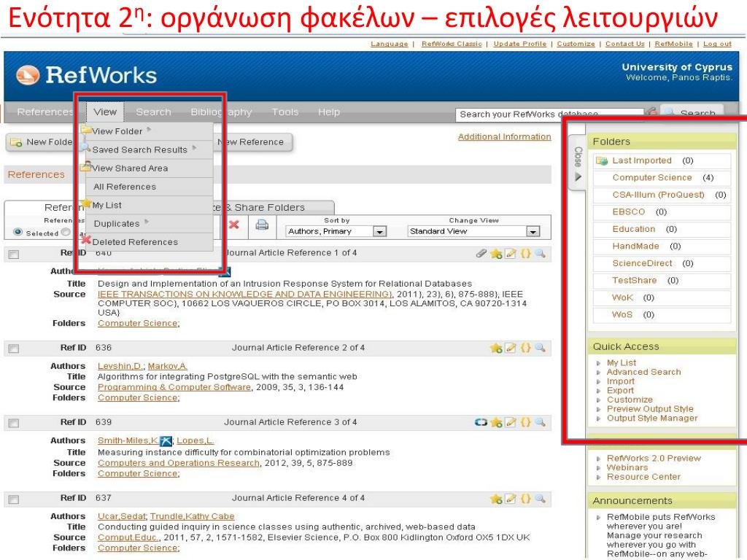Screen dimensions: 747x560
Task: Click the attachment paperclip icon on reference 1
Action: (x=481, y=254)
